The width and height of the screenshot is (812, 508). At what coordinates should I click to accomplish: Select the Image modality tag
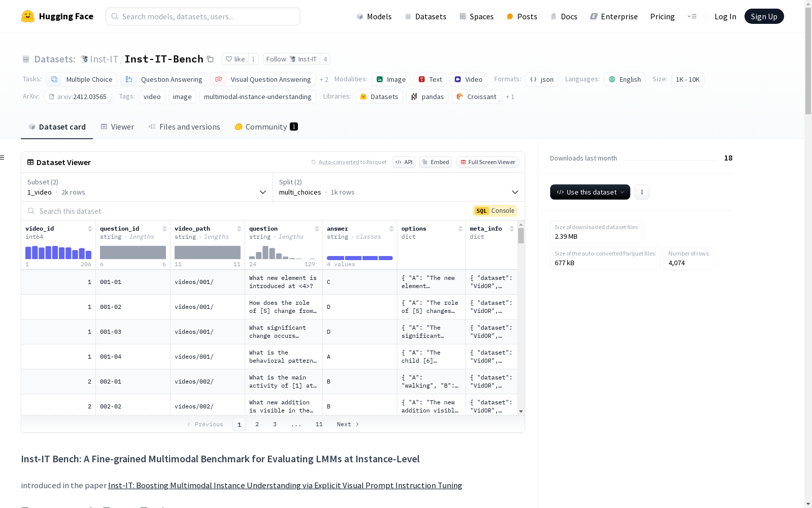point(391,79)
